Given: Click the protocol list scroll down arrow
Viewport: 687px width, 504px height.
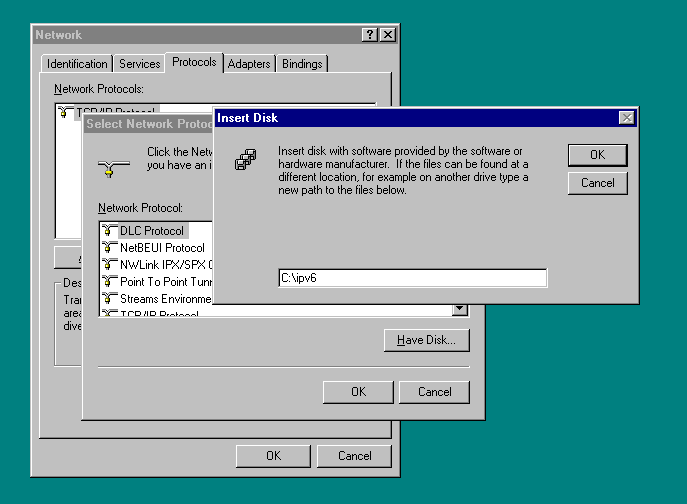Looking at the screenshot, I should (460, 310).
